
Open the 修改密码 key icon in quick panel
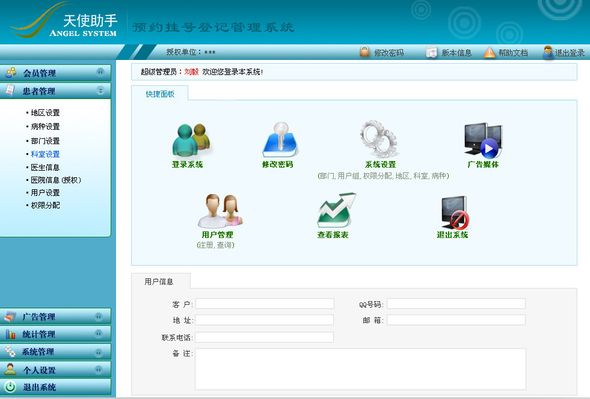point(280,140)
